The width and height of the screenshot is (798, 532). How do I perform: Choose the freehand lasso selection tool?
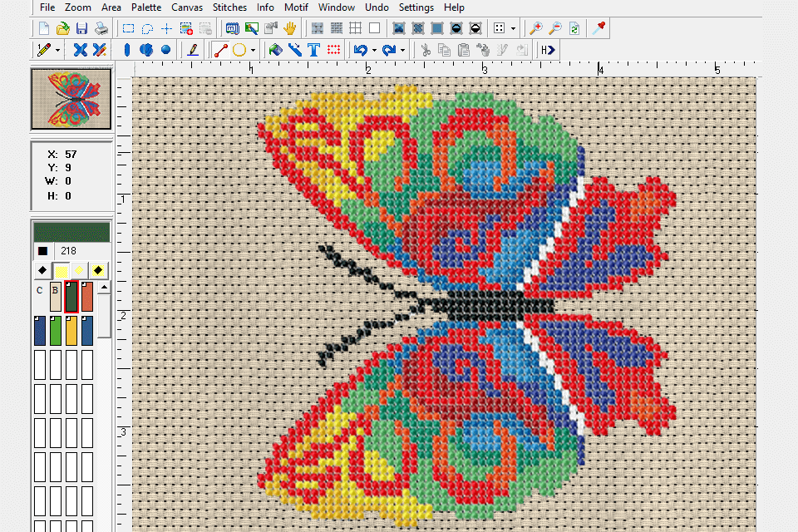point(147,28)
